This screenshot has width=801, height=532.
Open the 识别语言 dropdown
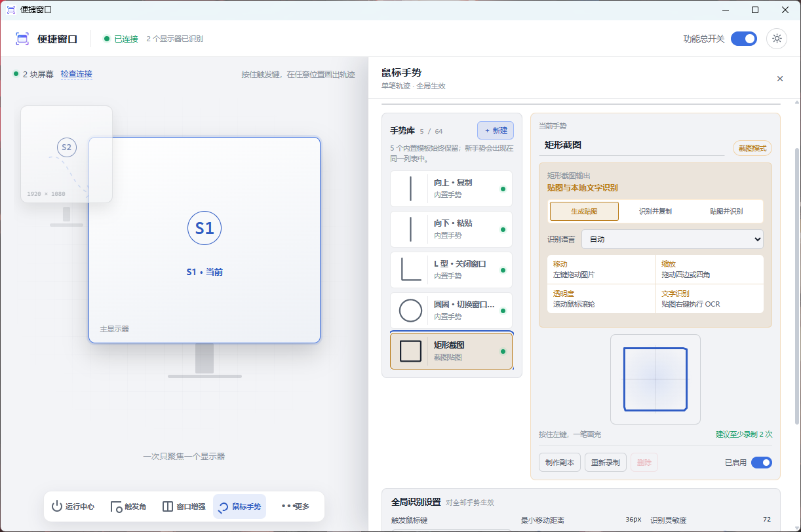pos(672,239)
